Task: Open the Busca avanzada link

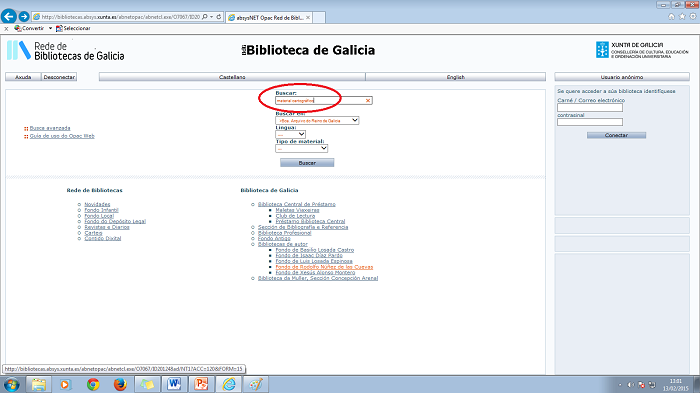Action: (x=50, y=128)
